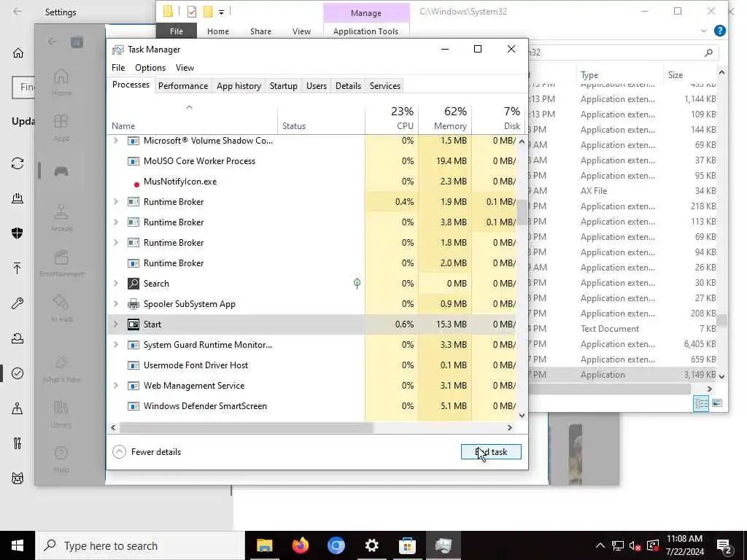Click the green leaf suspended status icon

pyautogui.click(x=357, y=284)
